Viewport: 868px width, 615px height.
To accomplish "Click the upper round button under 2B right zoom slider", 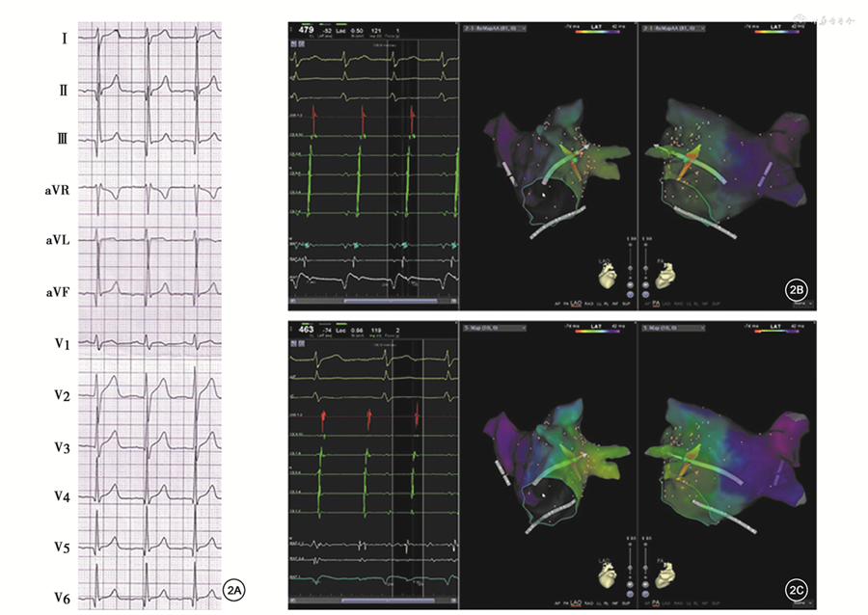I will click(x=648, y=285).
